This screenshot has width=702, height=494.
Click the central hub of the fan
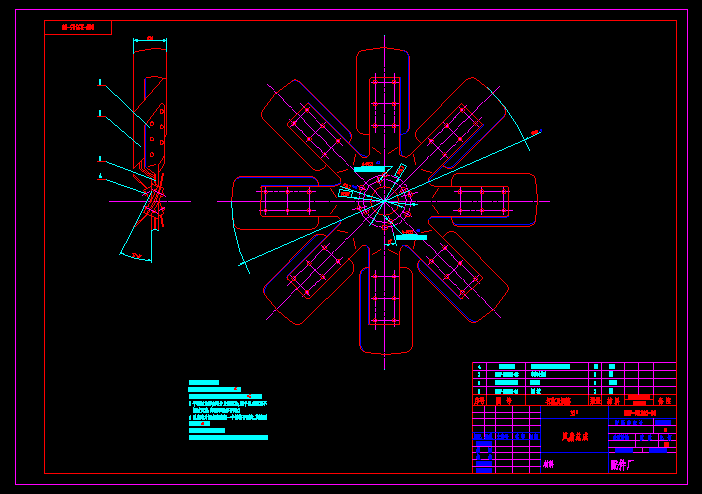coord(384,200)
